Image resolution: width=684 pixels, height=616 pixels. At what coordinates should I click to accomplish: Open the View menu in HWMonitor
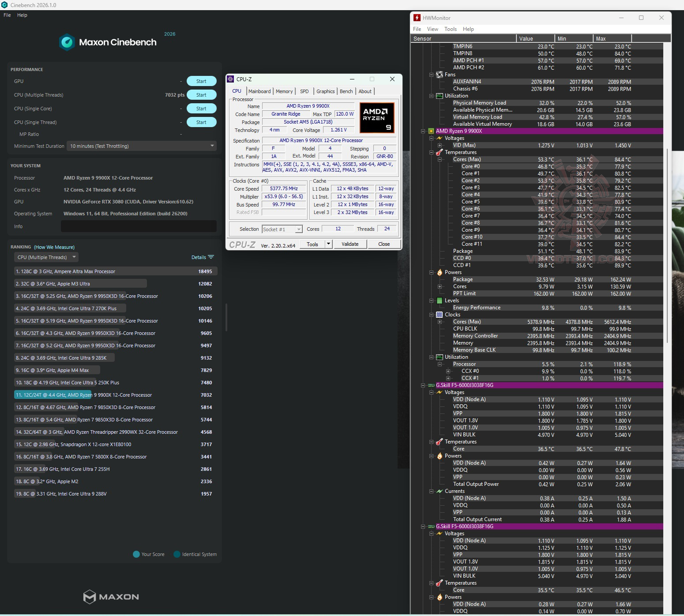(432, 29)
